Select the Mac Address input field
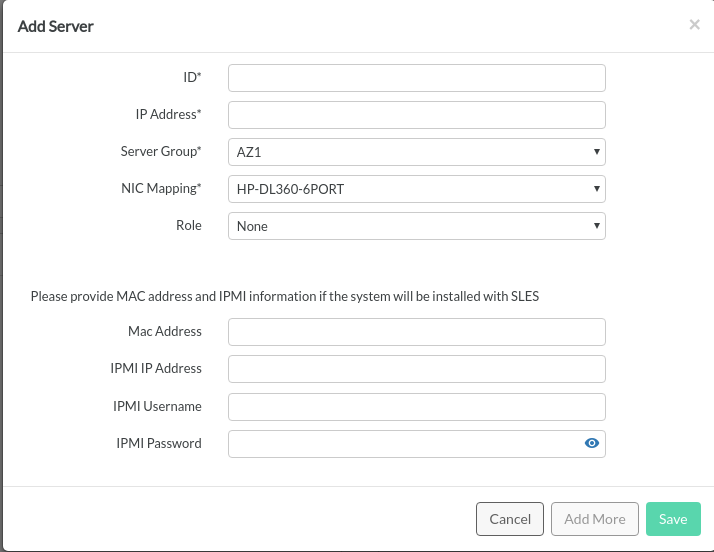Image resolution: width=714 pixels, height=552 pixels. click(x=416, y=332)
